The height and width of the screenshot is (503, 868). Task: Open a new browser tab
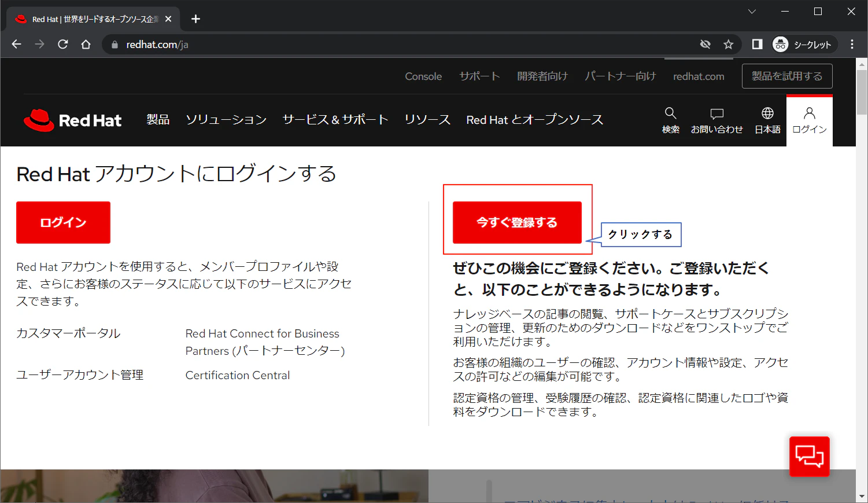point(195,19)
